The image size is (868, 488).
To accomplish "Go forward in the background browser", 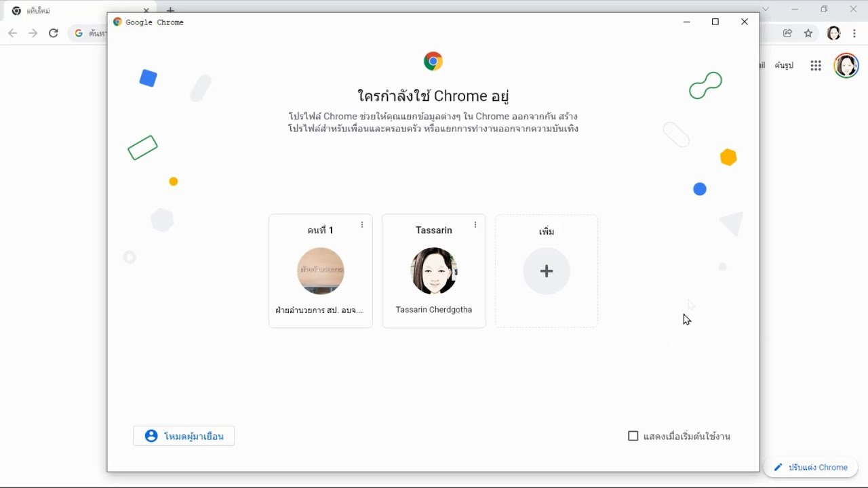I will click(x=33, y=33).
